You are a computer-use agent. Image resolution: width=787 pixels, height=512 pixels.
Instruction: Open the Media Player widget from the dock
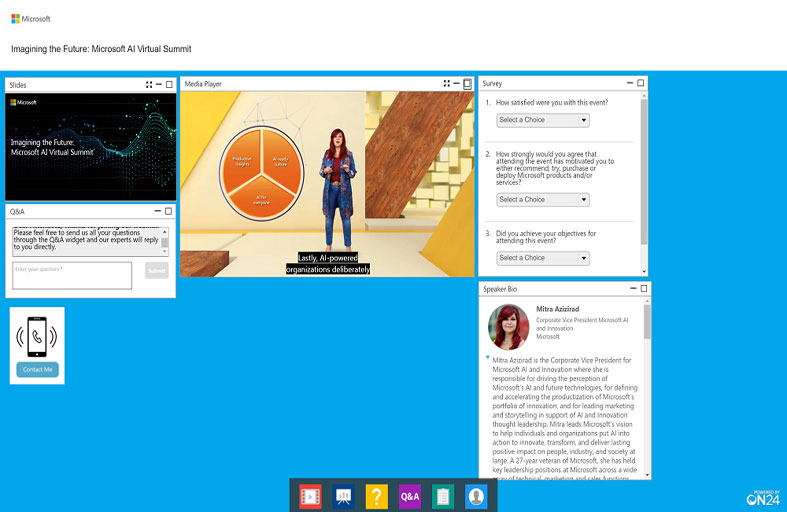pyautogui.click(x=311, y=495)
